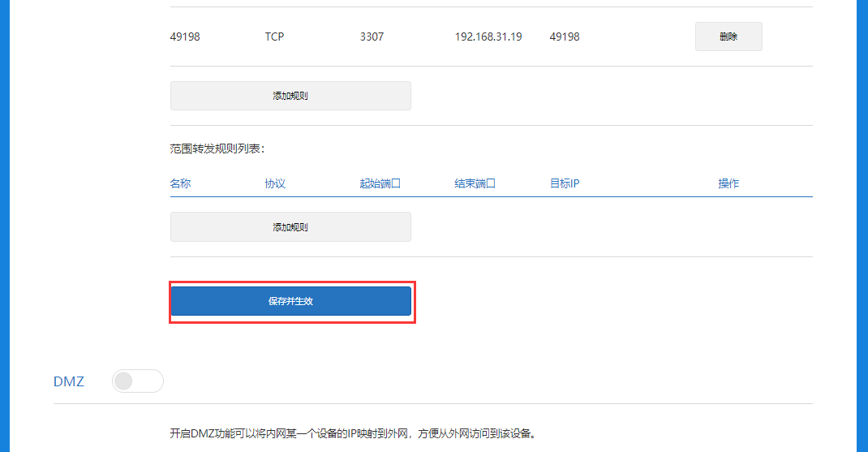Click 添加规则 above the 范围转发规则列表 heading
The width and height of the screenshot is (868, 452).
[x=290, y=96]
